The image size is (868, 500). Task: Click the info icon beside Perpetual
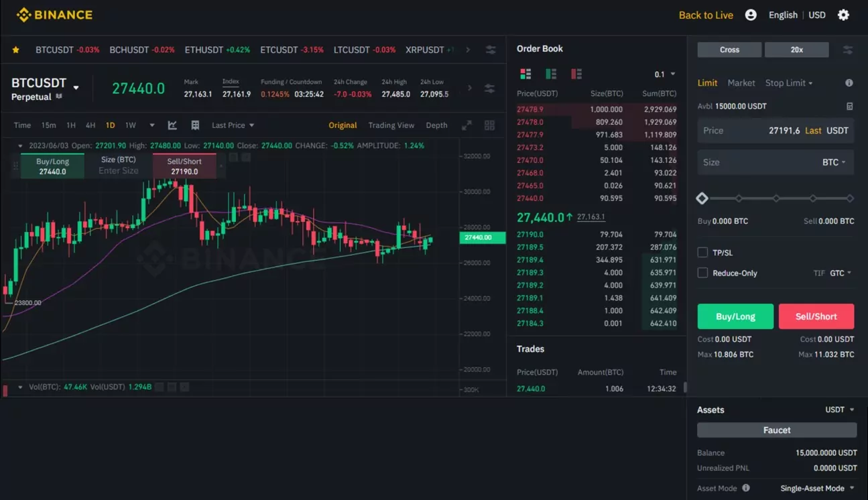tap(59, 97)
